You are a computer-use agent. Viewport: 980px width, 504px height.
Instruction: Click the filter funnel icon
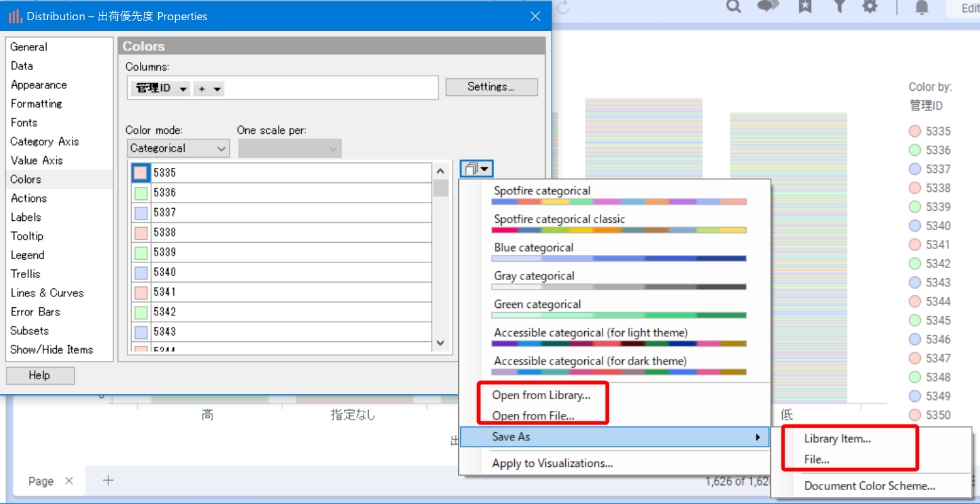pyautogui.click(x=839, y=6)
